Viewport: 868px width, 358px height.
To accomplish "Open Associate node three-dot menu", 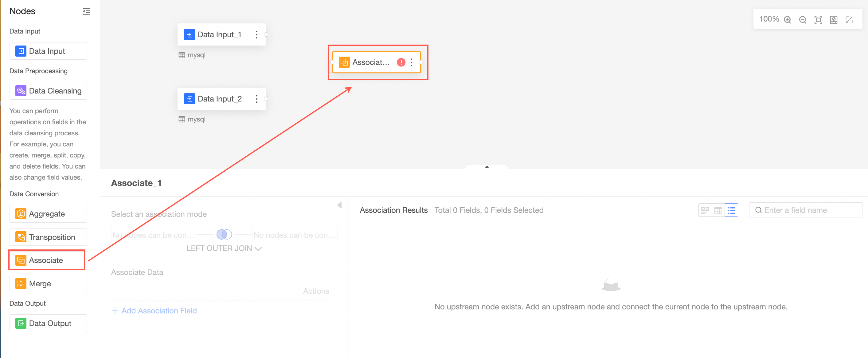I will click(411, 62).
